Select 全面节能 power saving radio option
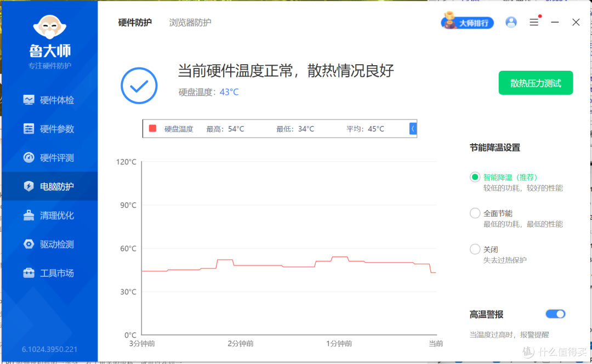Image resolution: width=592 pixels, height=364 pixels. (x=475, y=213)
